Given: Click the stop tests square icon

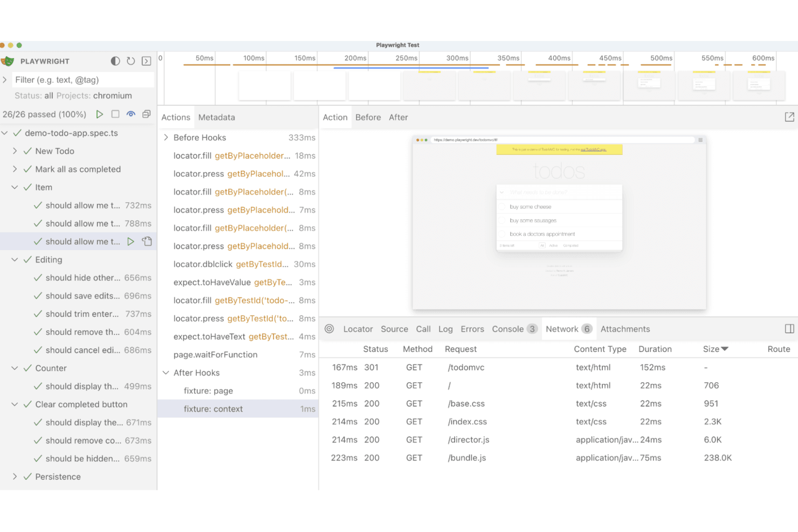Looking at the screenshot, I should pos(115,114).
